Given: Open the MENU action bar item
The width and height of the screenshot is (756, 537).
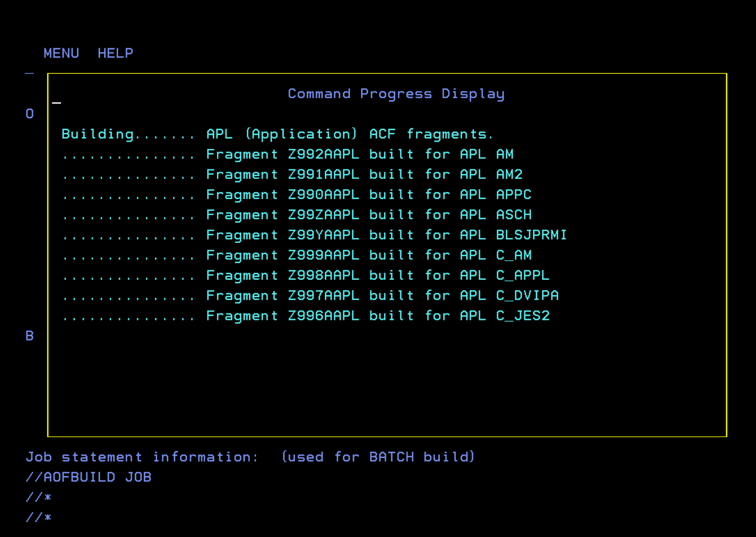Looking at the screenshot, I should 61,53.
